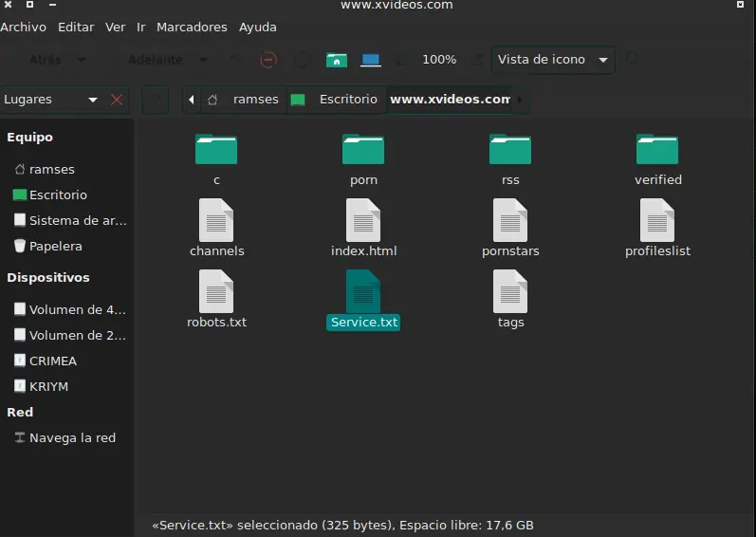Open the Ayuda menu
Screen dimensions: 756x537
258,27
